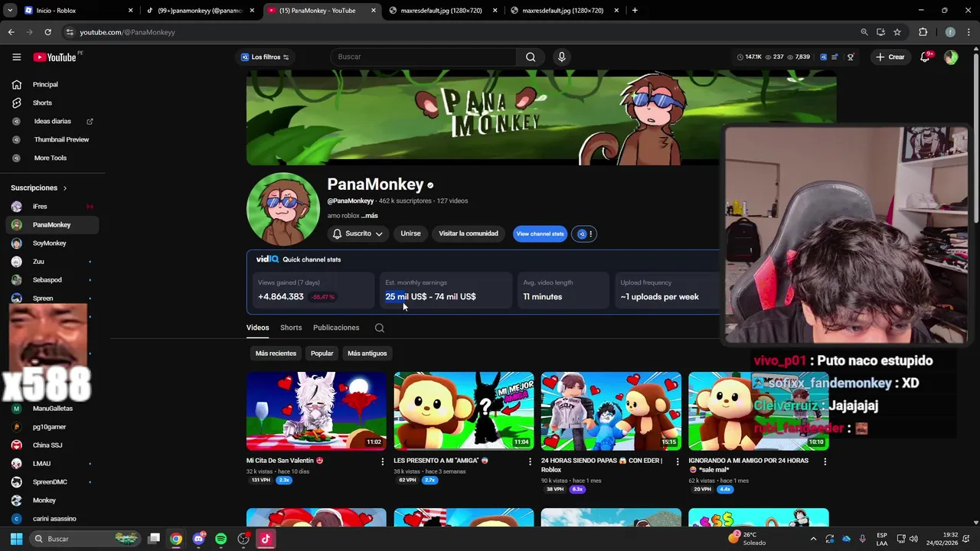Viewport: 980px width, 551px height.
Task: Open Chrome extensions puzzle icon
Action: (x=923, y=32)
